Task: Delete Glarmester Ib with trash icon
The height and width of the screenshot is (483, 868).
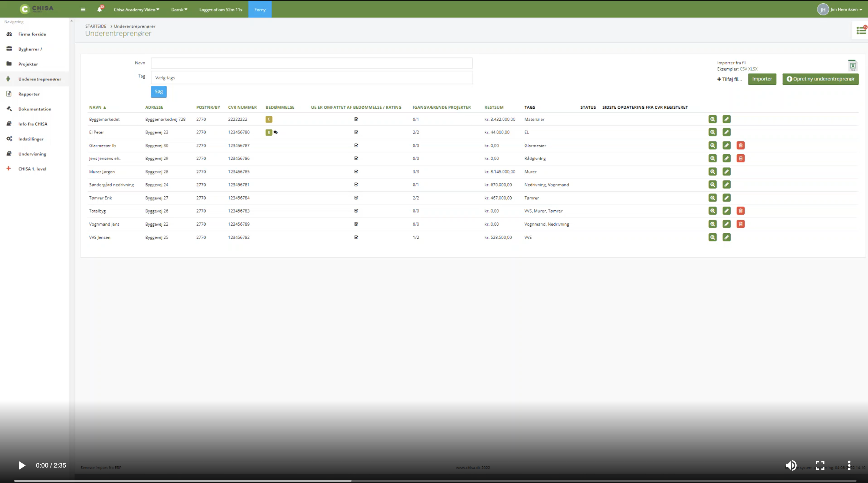Action: click(x=740, y=146)
